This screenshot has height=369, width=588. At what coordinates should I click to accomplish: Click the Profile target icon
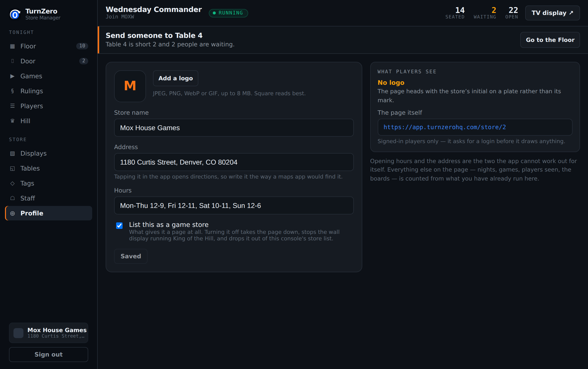pos(12,213)
